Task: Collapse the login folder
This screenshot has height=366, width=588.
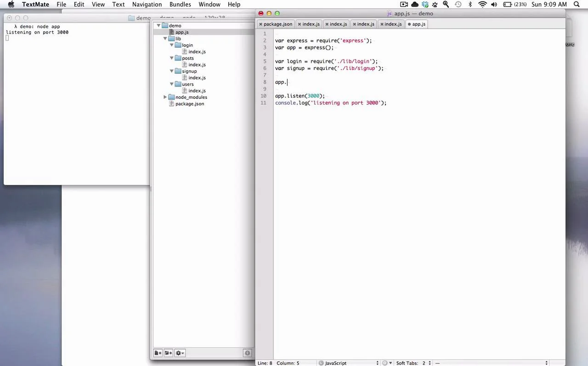Action: tap(172, 45)
